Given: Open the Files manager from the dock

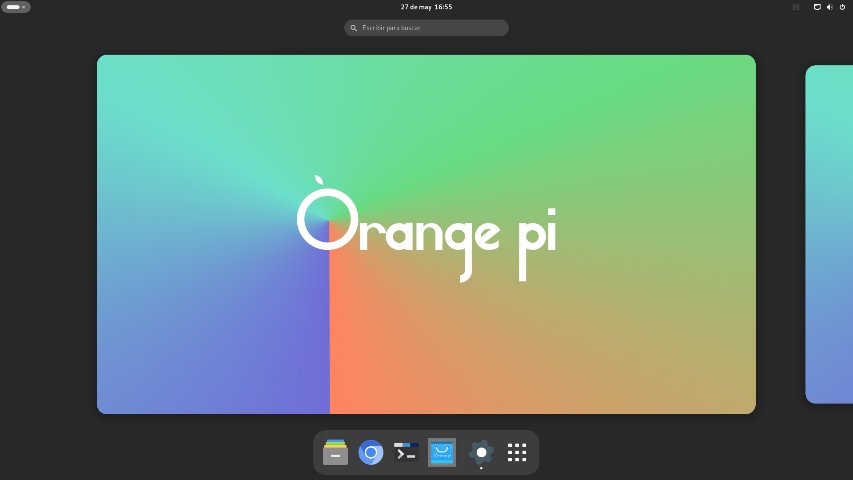Looking at the screenshot, I should coord(335,452).
